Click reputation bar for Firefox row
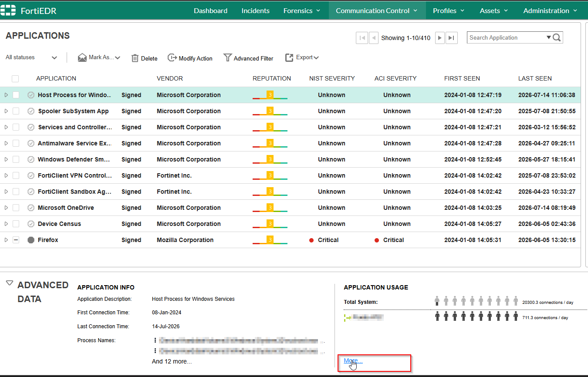Screen dimensions: 588x377 tap(270, 240)
